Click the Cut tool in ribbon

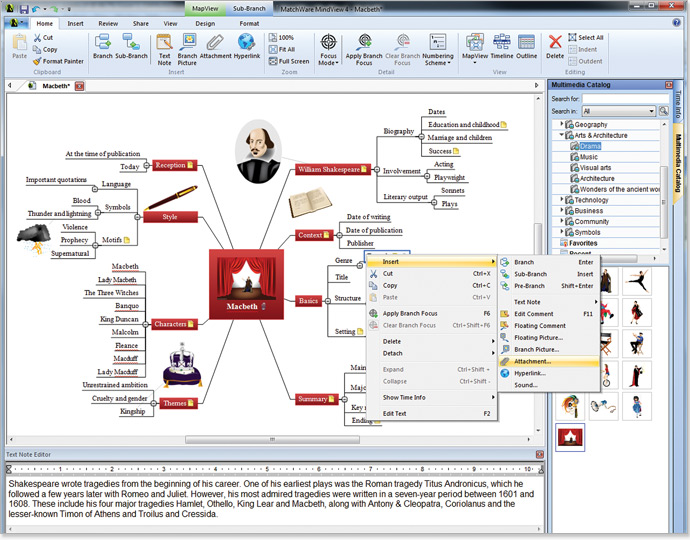tap(43, 38)
